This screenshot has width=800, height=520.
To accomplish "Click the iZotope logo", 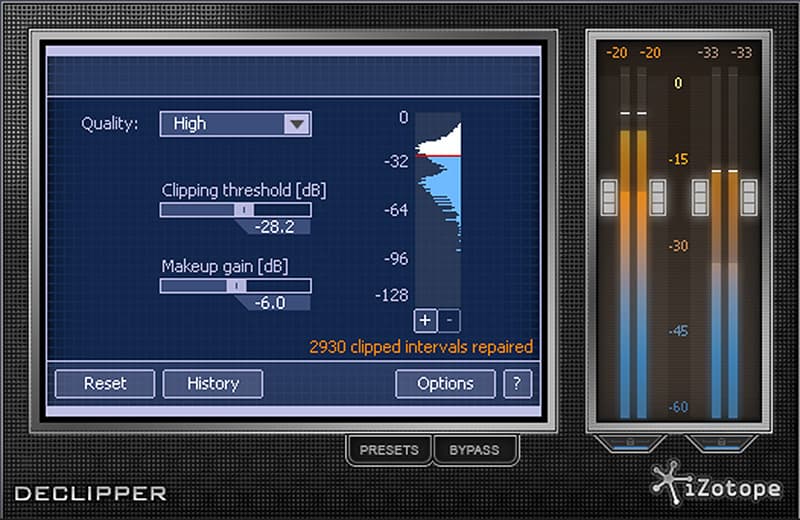I will [716, 484].
